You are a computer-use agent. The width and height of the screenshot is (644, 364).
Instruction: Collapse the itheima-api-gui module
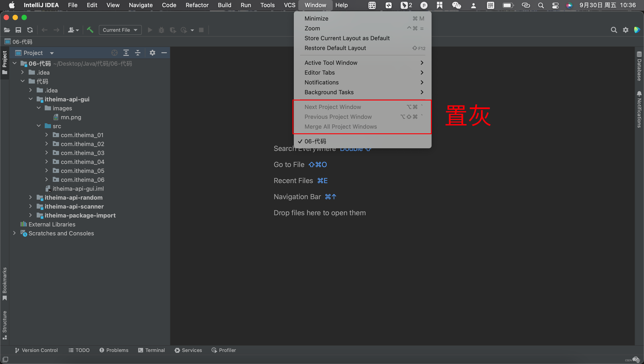(31, 99)
